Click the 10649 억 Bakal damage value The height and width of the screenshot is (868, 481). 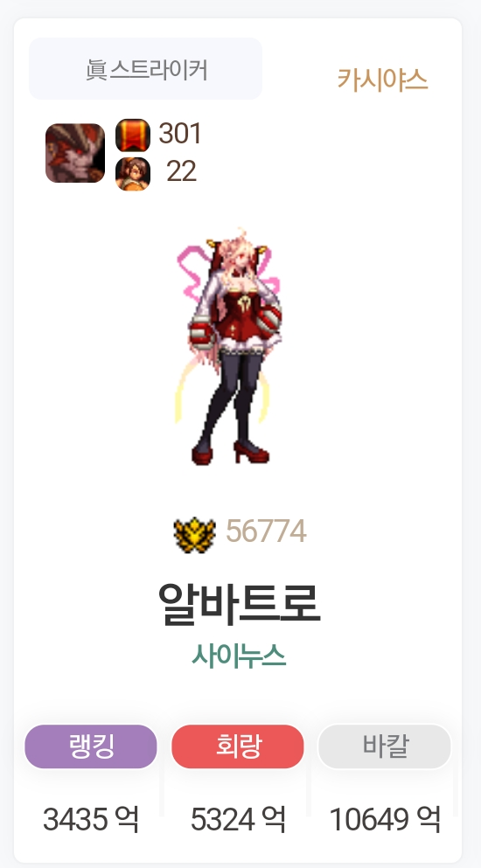coord(385,819)
